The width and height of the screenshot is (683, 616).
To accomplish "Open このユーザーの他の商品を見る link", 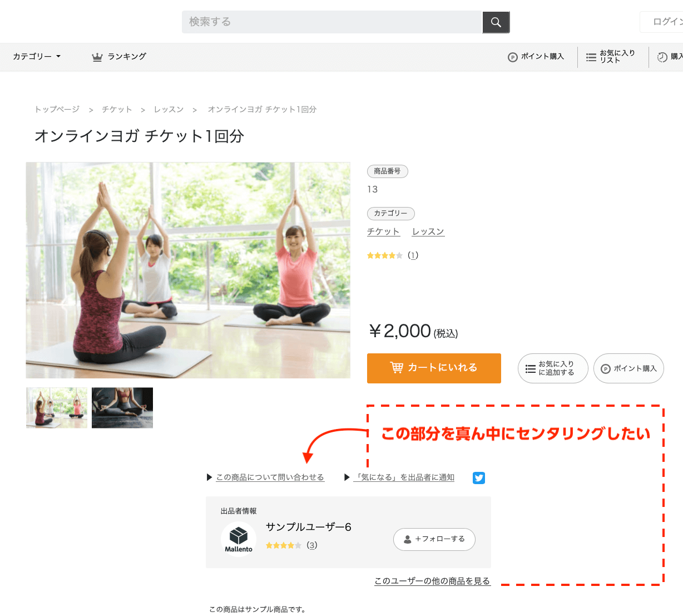I will point(432,581).
